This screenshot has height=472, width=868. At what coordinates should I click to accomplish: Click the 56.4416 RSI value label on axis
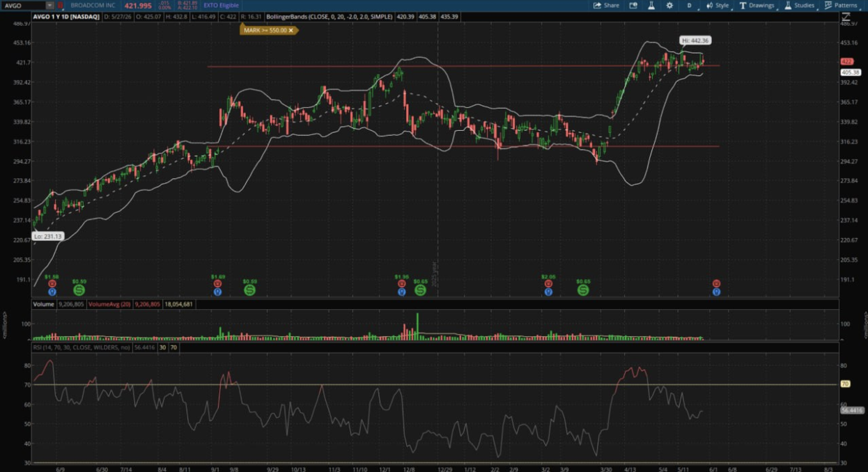point(851,411)
